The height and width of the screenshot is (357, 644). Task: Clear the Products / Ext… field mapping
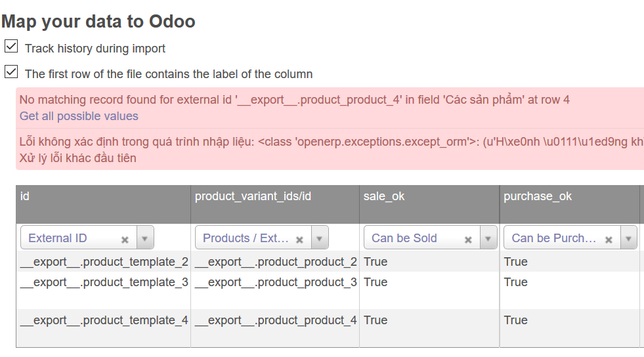(x=299, y=240)
